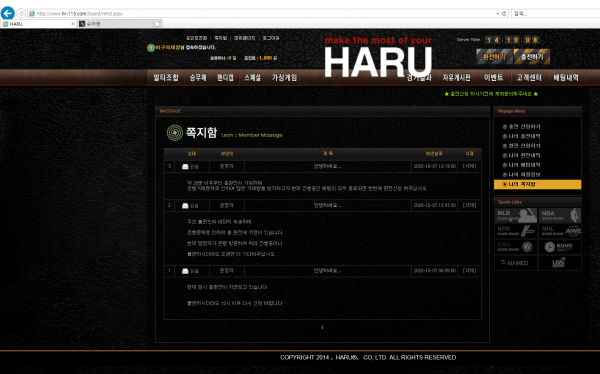Click the refresh icon in address bar
The image size is (600, 374).
pyautogui.click(x=504, y=13)
